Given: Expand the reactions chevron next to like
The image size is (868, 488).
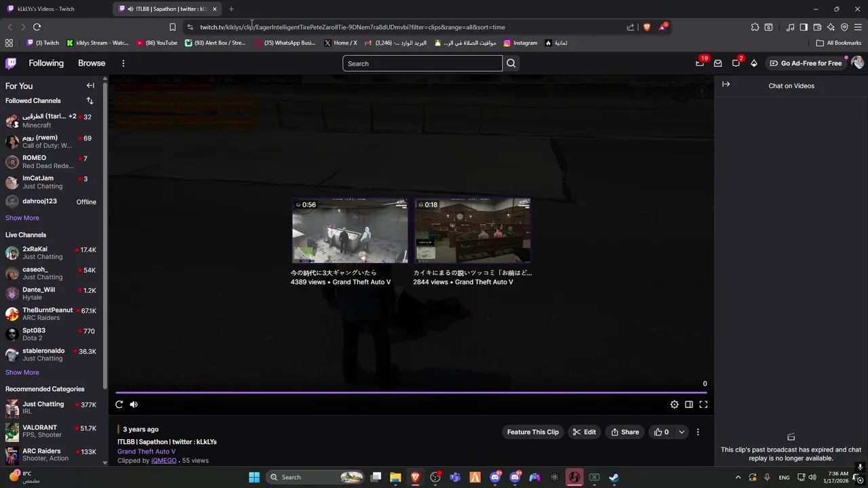Looking at the screenshot, I should 682,432.
